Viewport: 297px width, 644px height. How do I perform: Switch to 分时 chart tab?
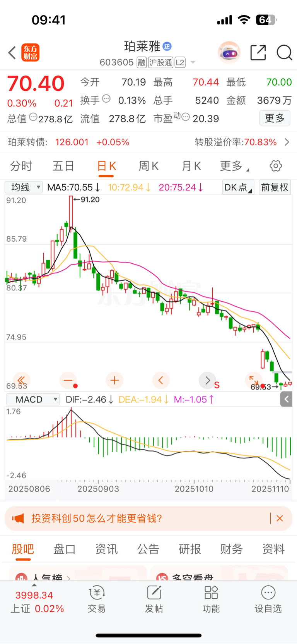pyautogui.click(x=21, y=166)
